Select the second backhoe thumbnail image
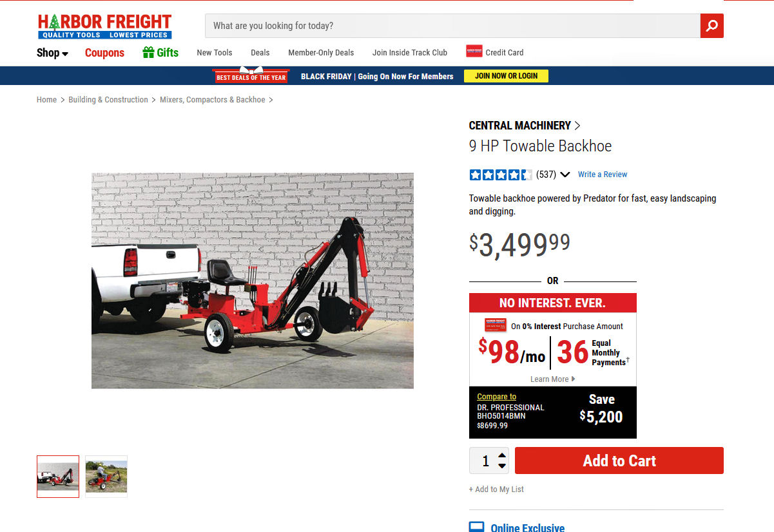Screen dimensions: 774x532 (106, 477)
